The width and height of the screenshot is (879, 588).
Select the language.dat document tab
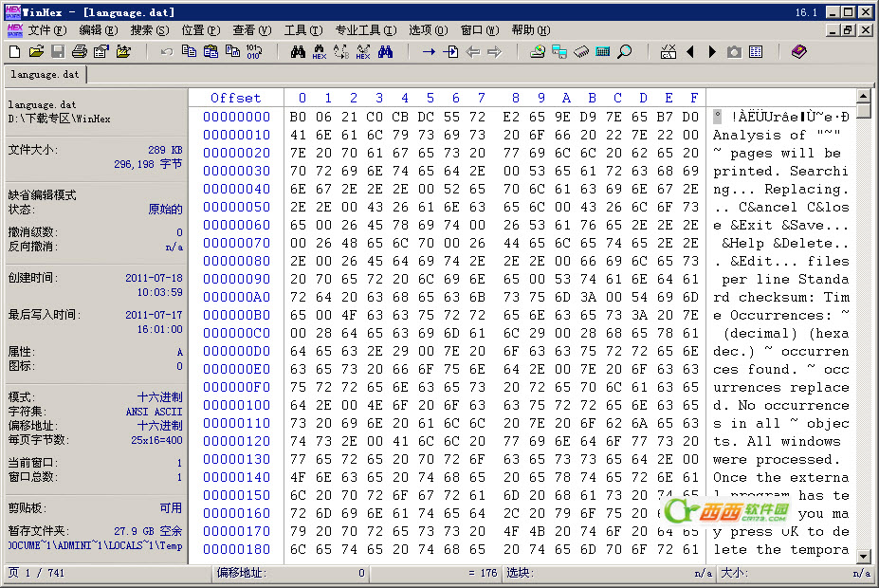tap(45, 75)
